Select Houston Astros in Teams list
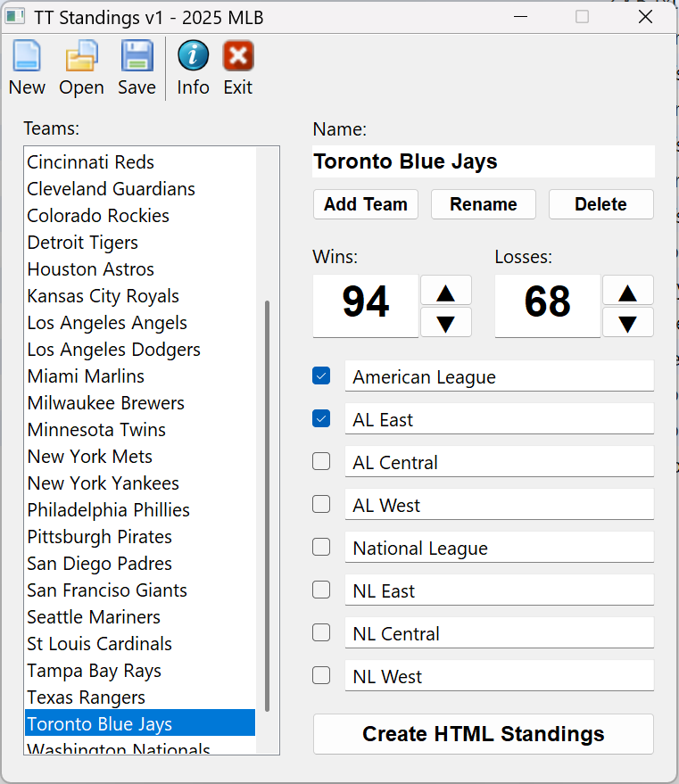The image size is (679, 784). (x=140, y=269)
